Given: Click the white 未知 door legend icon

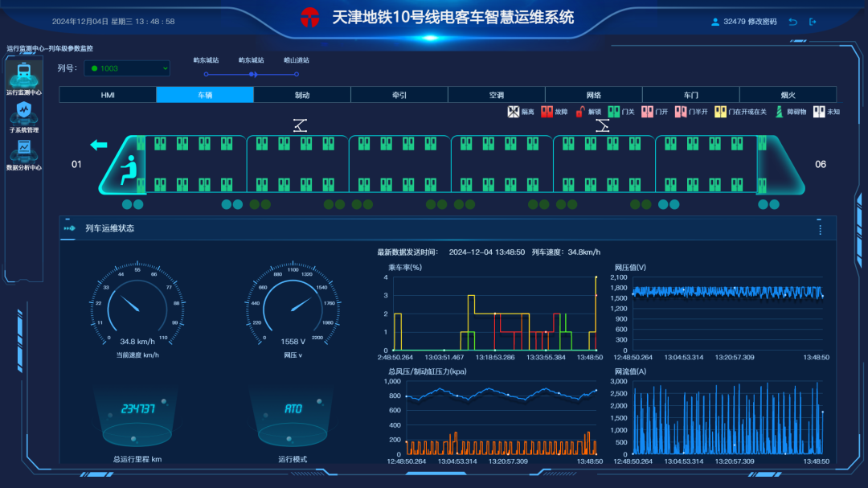Looking at the screenshot, I should pos(819,111).
